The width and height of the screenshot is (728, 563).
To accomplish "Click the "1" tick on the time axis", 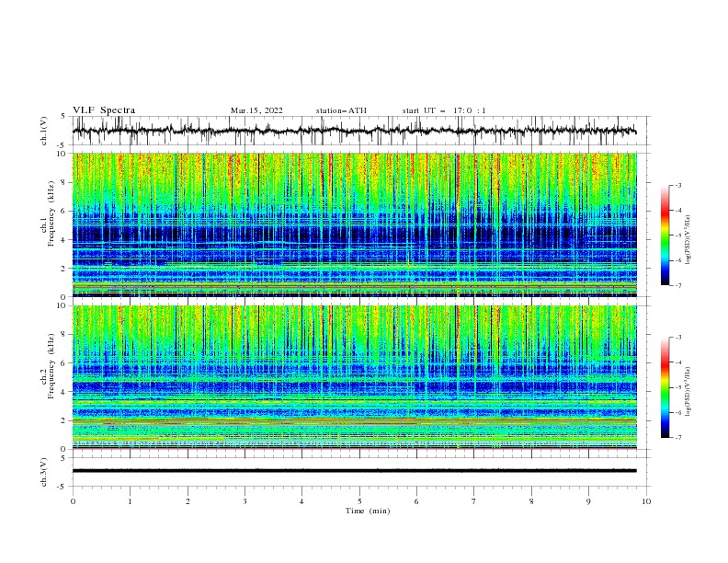I will (x=130, y=501).
